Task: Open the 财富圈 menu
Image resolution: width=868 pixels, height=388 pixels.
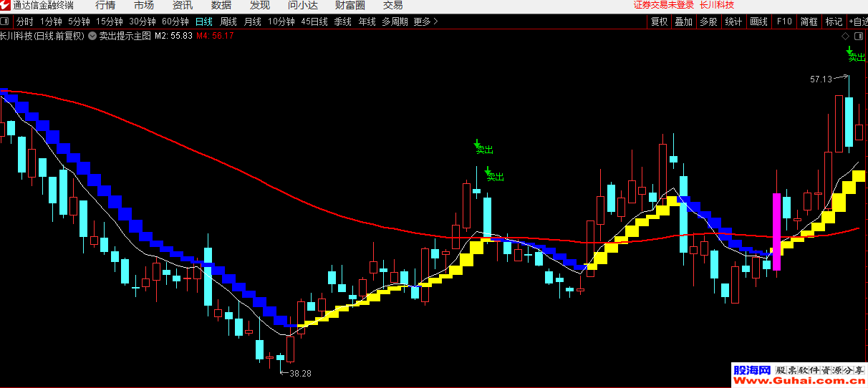Action: click(350, 5)
